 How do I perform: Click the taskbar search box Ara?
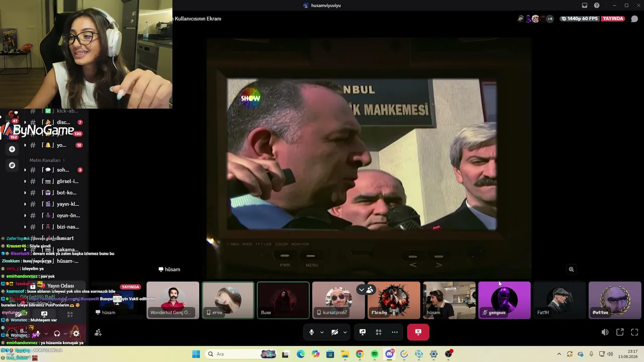point(242,354)
